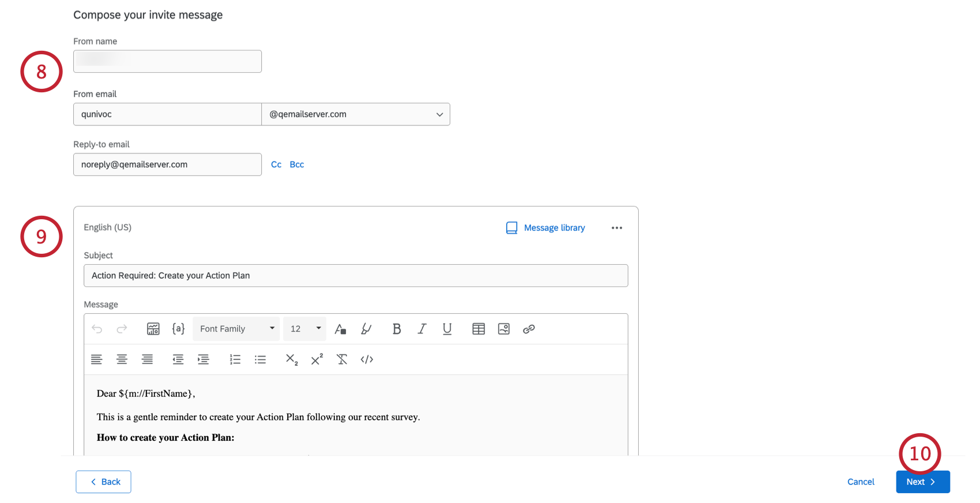Insert a table into the message
The height and width of the screenshot is (503, 980).
point(478,329)
